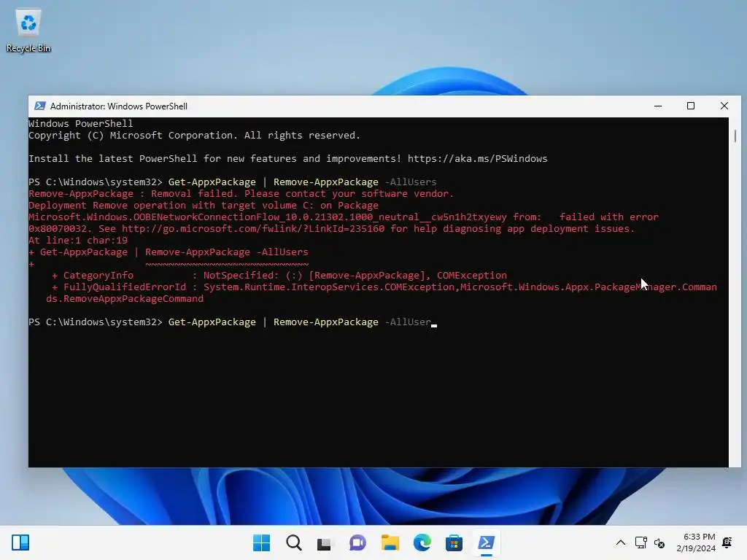Image resolution: width=747 pixels, height=560 pixels.
Task: Click the "Deployment Remove operation" error line
Action: pyautogui.click(x=204, y=205)
